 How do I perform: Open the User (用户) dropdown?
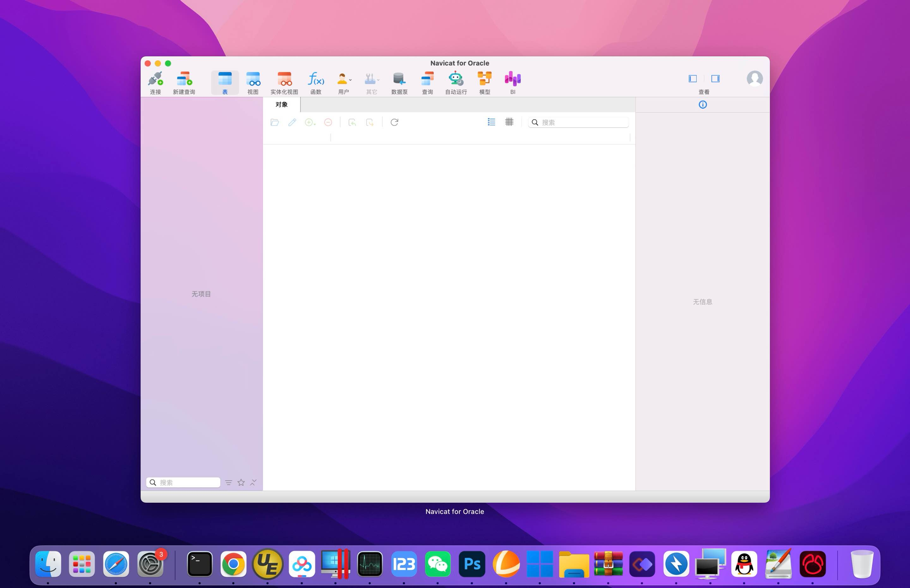pyautogui.click(x=344, y=79)
